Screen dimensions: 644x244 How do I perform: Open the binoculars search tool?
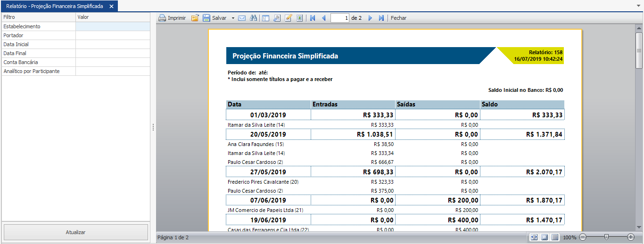253,18
